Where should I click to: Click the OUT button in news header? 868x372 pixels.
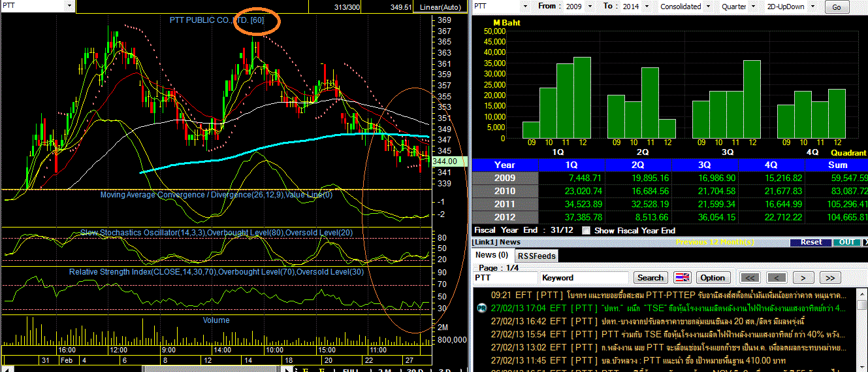point(847,242)
